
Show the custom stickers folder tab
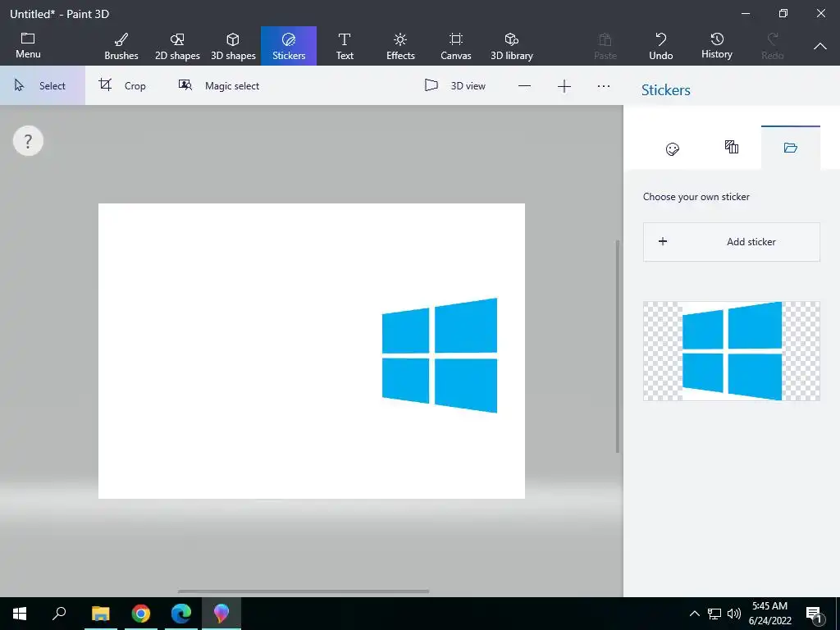(791, 148)
